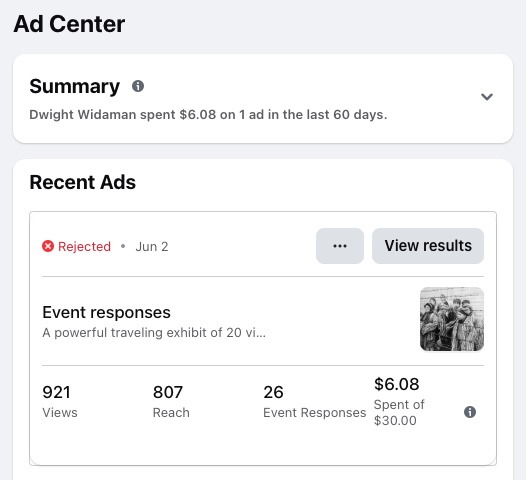Click the 807 Reach metric
The height and width of the screenshot is (480, 526).
click(x=171, y=402)
